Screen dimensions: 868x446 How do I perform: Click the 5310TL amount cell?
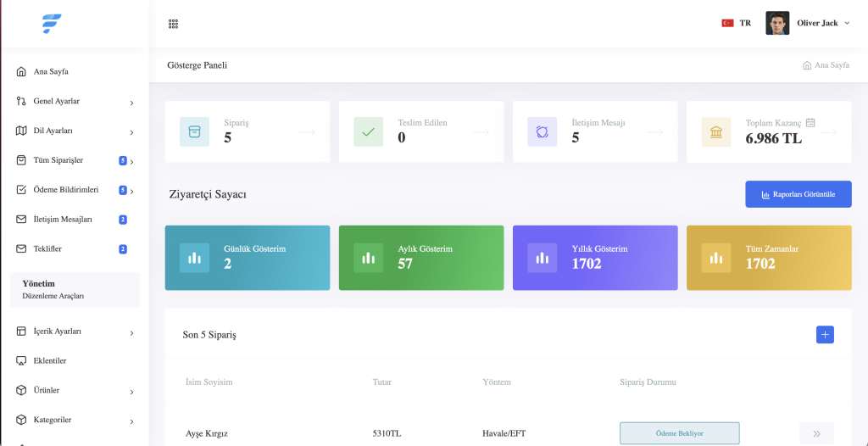(387, 434)
